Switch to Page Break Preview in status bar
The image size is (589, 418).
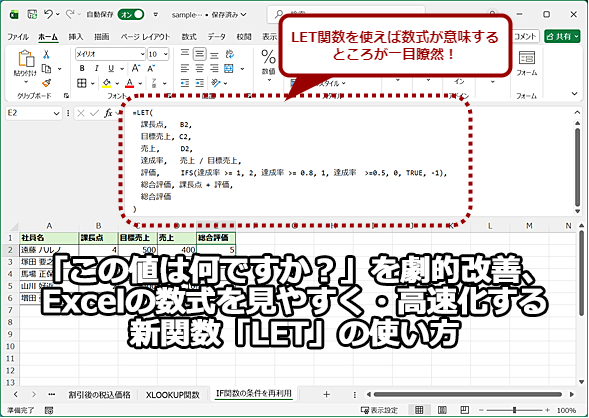(465, 410)
